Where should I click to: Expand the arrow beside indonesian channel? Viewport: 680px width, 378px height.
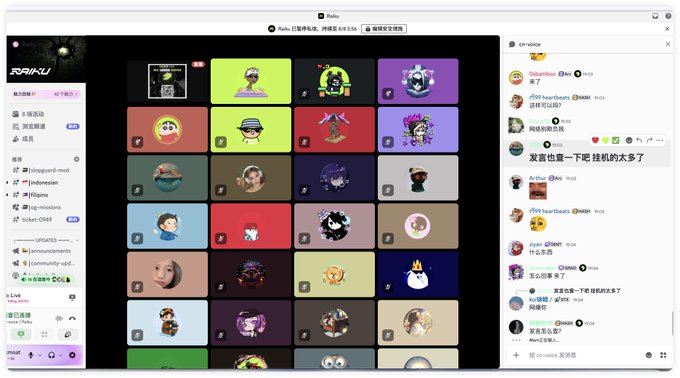pyautogui.click(x=7, y=182)
